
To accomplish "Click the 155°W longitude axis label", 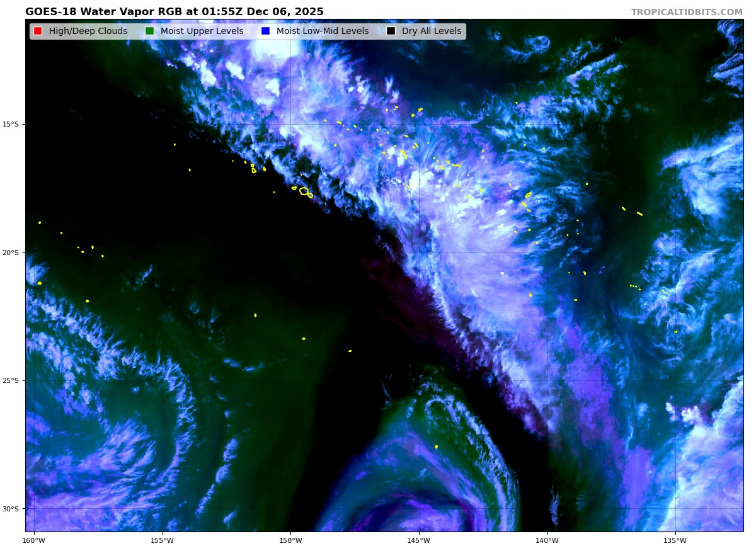I will click(163, 540).
